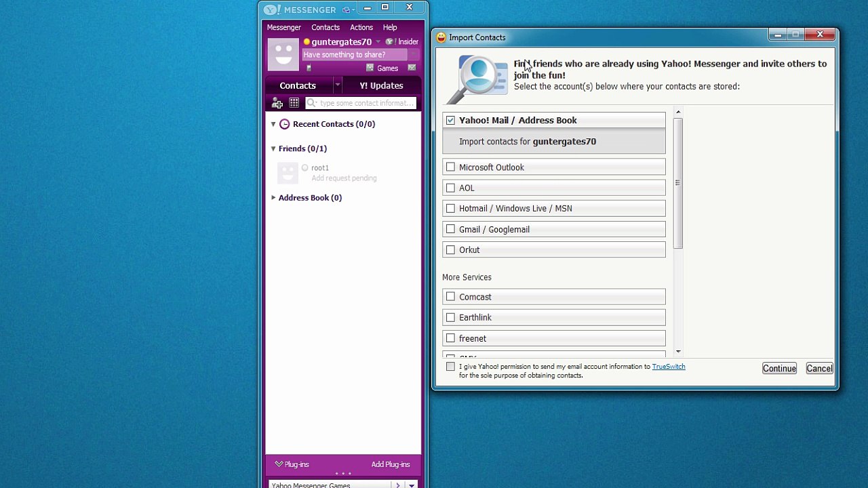Screen dimensions: 868x488
Task: Open the mail envelope icon
Action: [x=412, y=68]
